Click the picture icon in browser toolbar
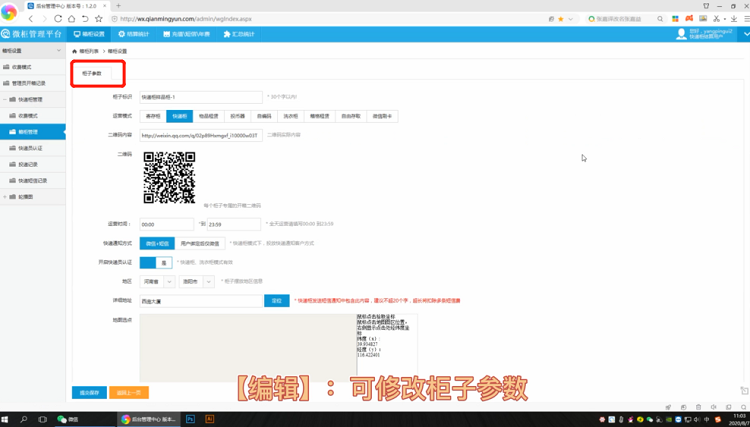750x427 pixels. tap(703, 19)
